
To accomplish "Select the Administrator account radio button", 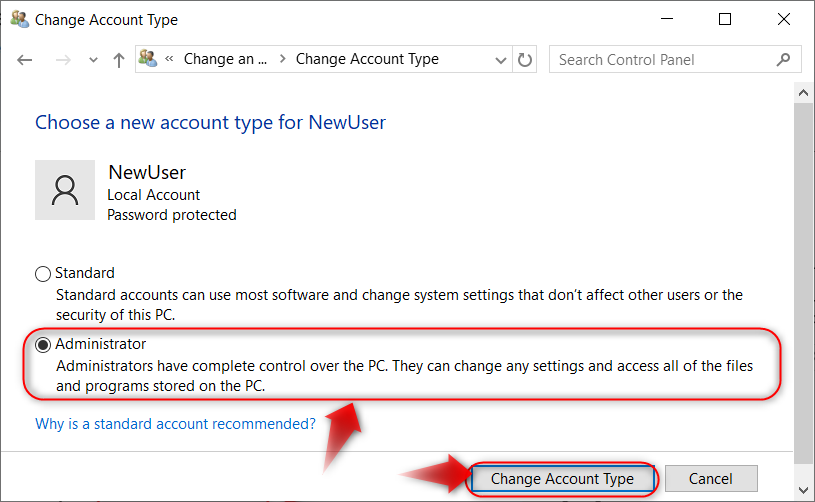I will pyautogui.click(x=43, y=345).
